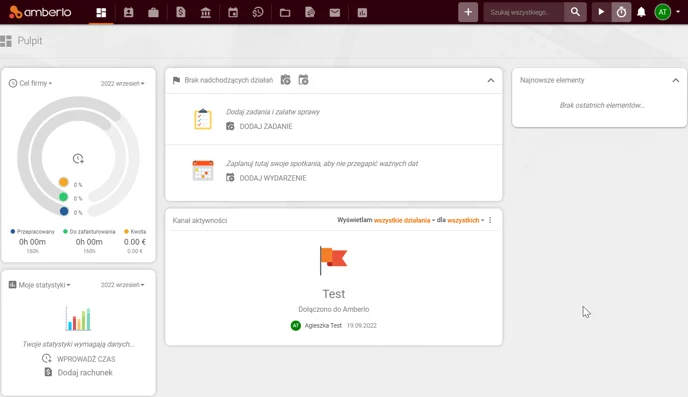This screenshot has width=688, height=397.
Task: Click the search field 'Szukaj wszystkiego'
Action: (523, 12)
